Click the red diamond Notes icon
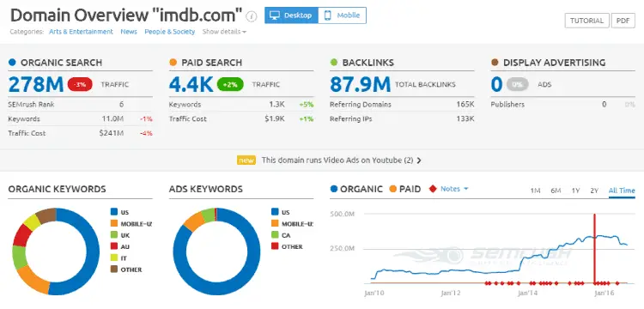 (x=432, y=189)
